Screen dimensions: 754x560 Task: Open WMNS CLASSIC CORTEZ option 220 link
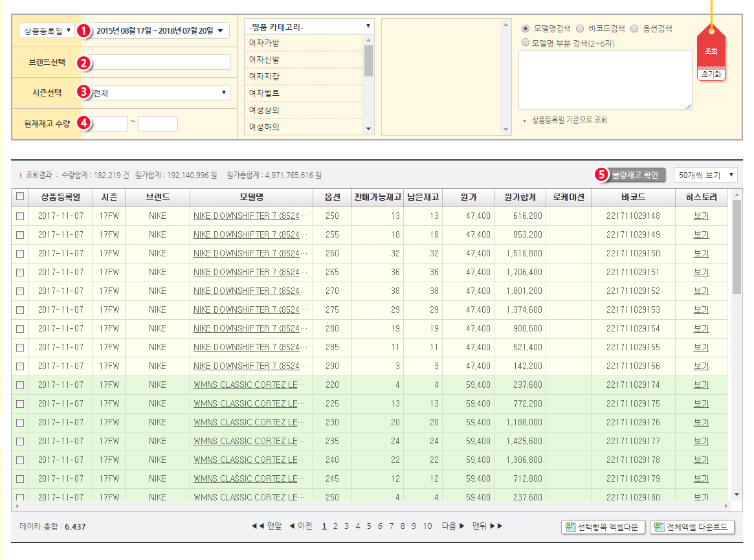click(249, 385)
